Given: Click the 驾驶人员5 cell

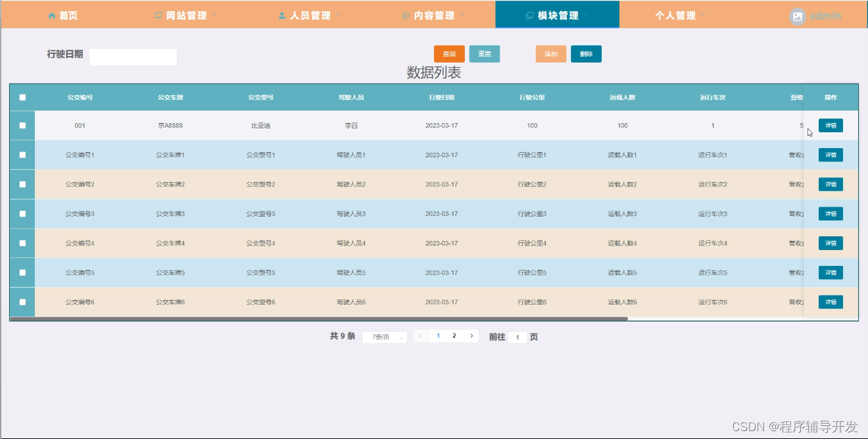Looking at the screenshot, I should (351, 272).
